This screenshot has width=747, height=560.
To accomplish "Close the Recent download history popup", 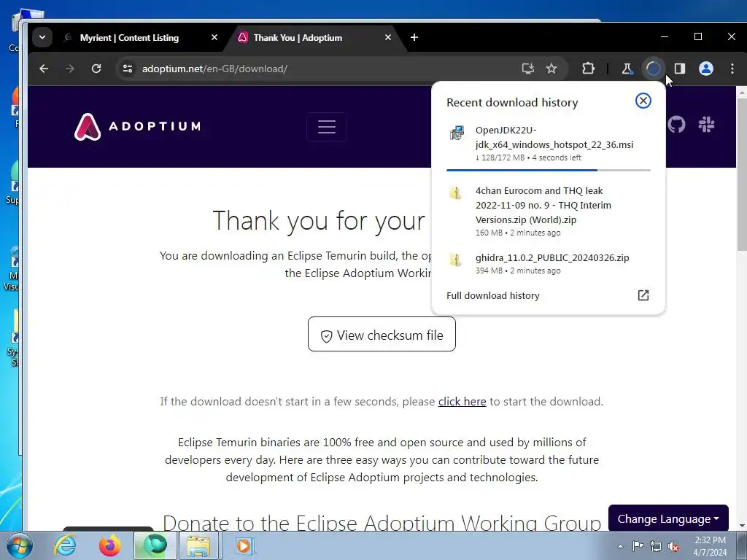I will click(x=643, y=101).
